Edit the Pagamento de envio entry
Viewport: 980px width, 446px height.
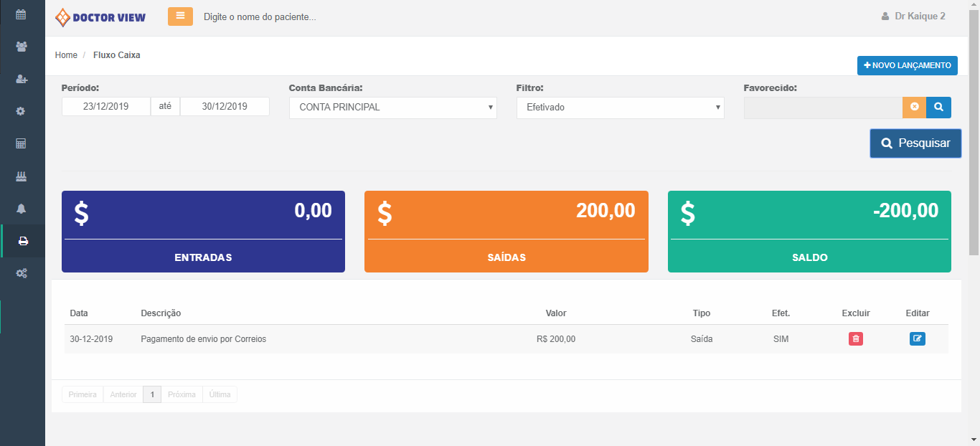[x=917, y=339]
